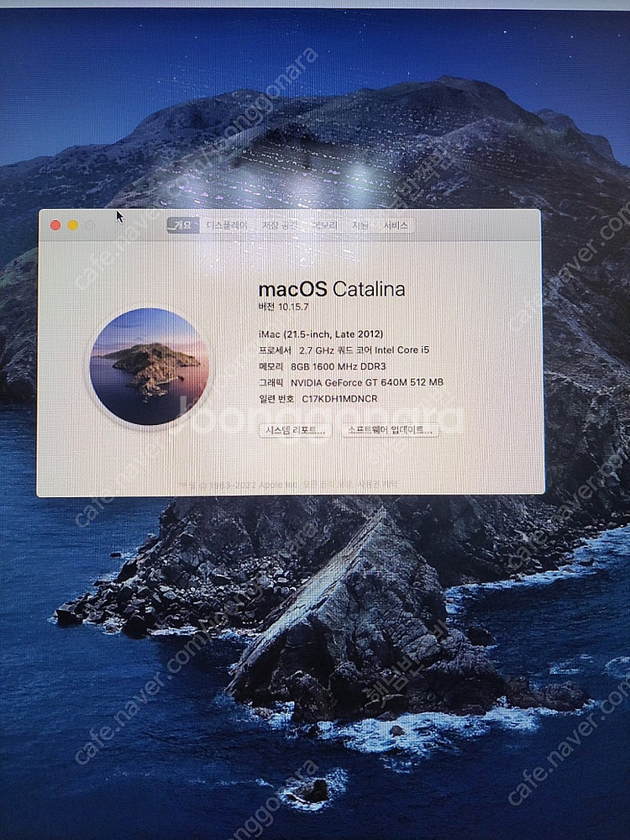
Task: Select the macOS Catalina title text
Action: tap(332, 289)
